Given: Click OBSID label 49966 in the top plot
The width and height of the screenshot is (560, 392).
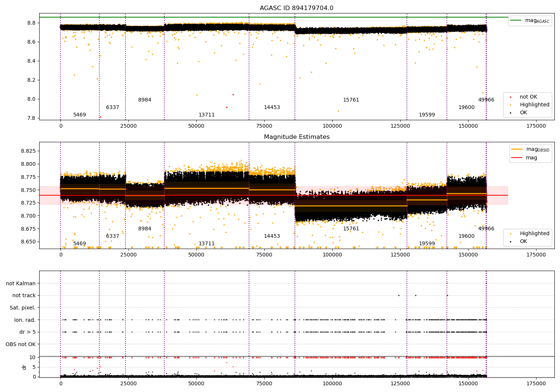Looking at the screenshot, I should click(486, 100).
